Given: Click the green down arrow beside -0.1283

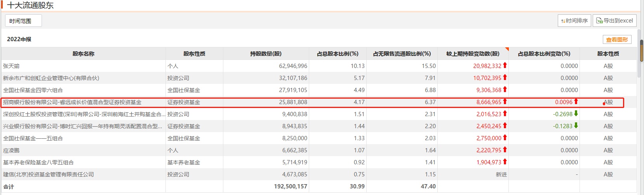Looking at the screenshot, I should (576, 125).
